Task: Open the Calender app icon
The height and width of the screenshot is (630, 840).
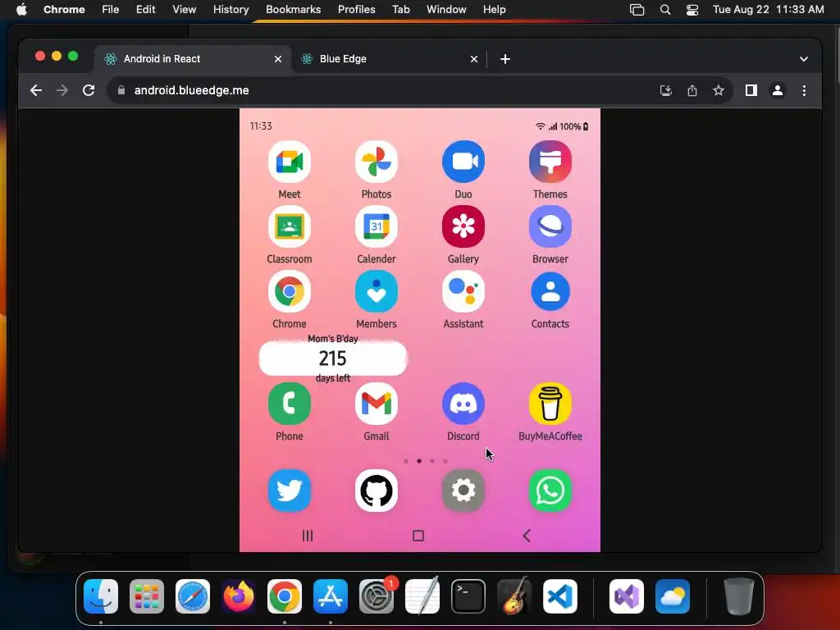Action: [x=376, y=226]
